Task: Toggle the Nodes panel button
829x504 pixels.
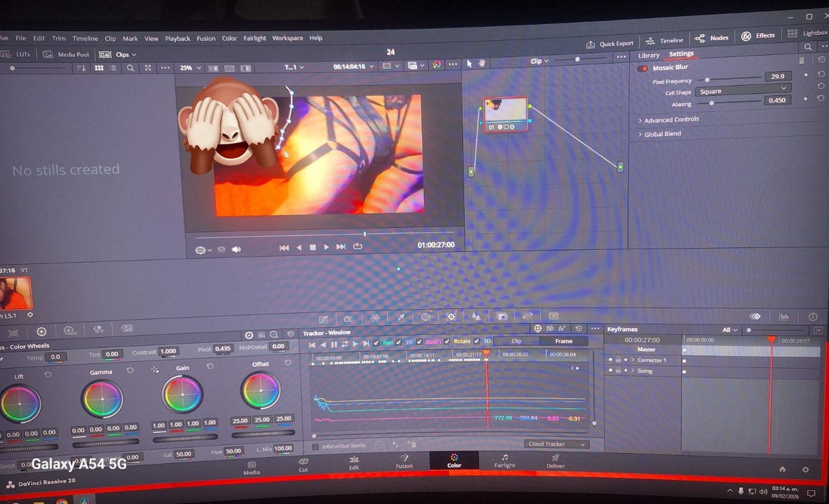Action: [x=712, y=37]
